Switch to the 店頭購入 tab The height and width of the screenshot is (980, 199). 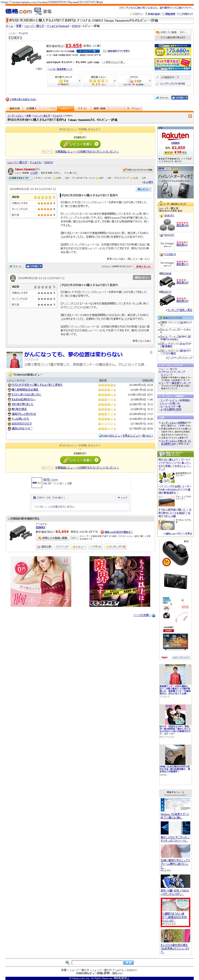pyautogui.click(x=32, y=109)
